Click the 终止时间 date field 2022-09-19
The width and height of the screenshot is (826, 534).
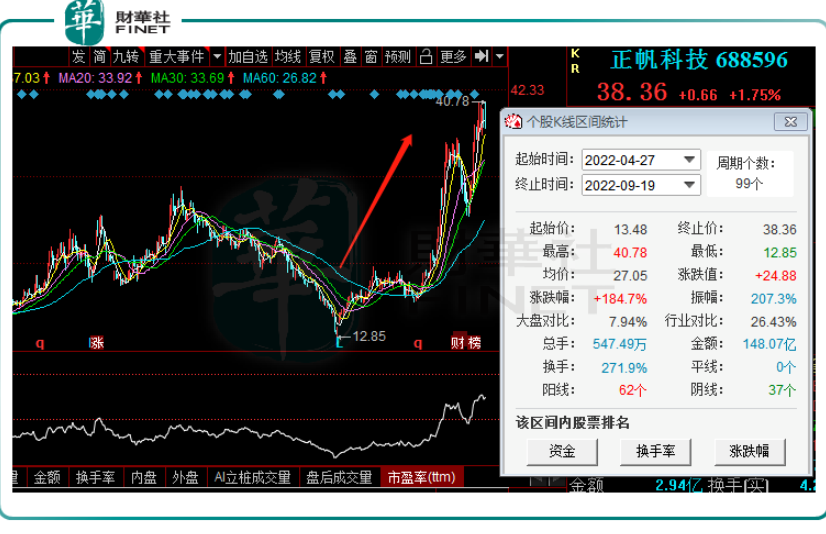pyautogui.click(x=641, y=185)
